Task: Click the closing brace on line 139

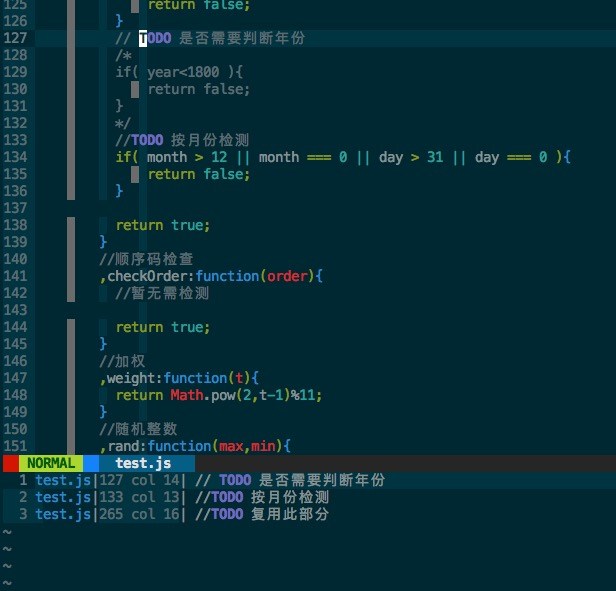Action: point(103,242)
